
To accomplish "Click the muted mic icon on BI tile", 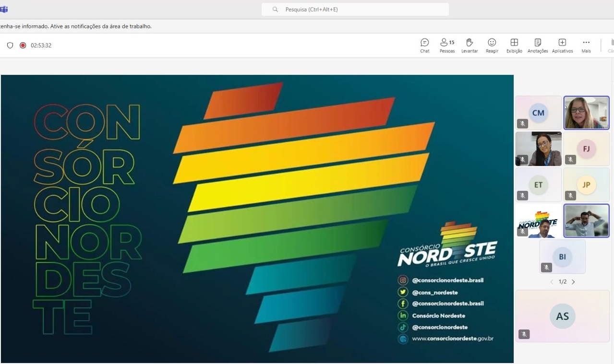I will 546,267.
